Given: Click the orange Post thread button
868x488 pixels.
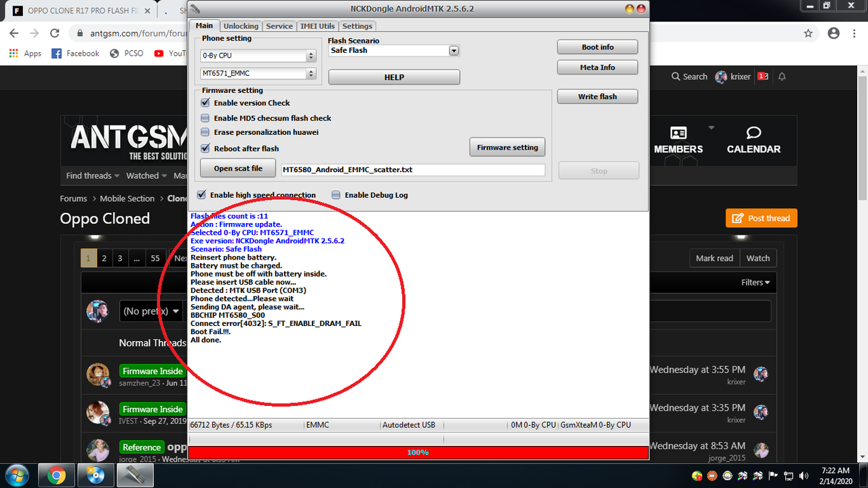Looking at the screenshot, I should (762, 218).
